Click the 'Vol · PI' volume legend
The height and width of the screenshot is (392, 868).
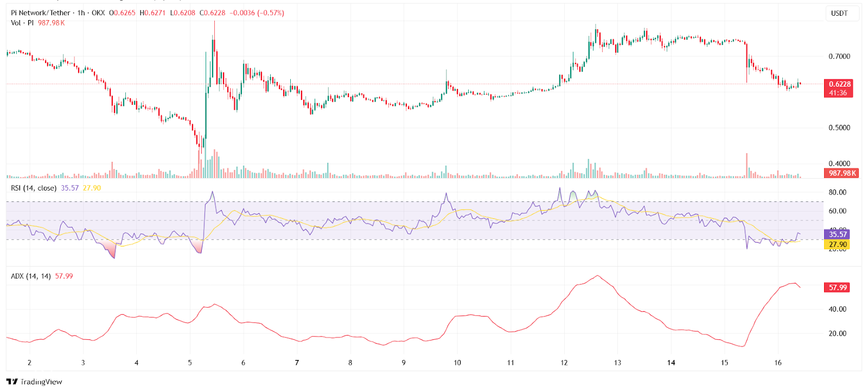[22, 23]
